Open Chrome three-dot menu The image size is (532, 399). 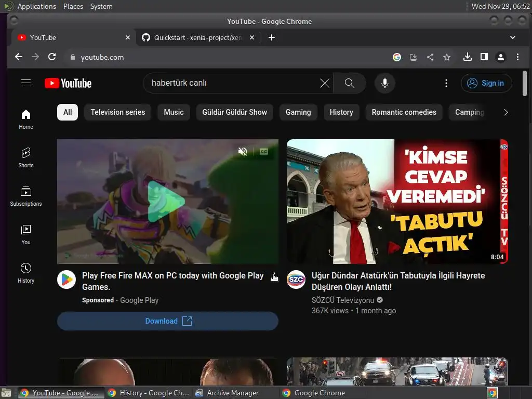[517, 57]
